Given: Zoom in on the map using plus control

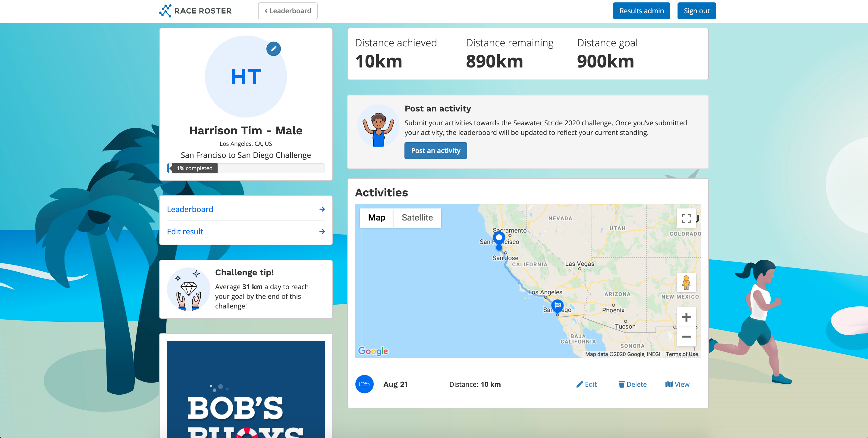Looking at the screenshot, I should 687,317.
